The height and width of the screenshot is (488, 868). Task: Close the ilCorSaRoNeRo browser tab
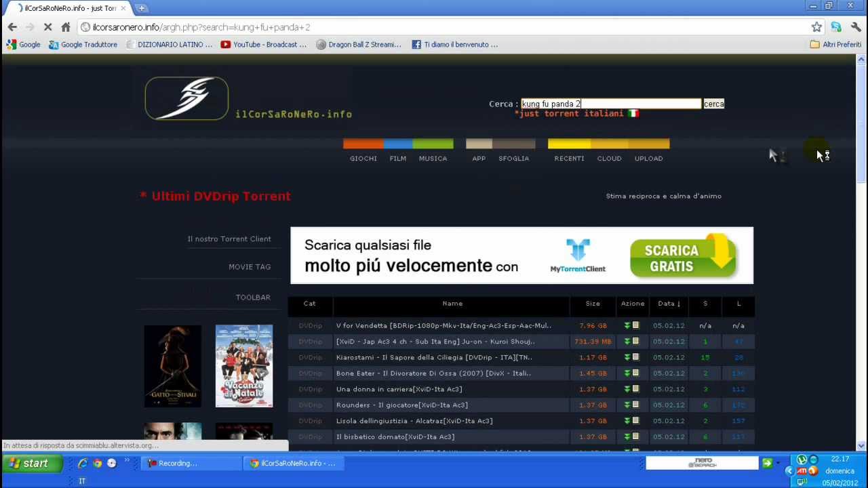tap(123, 8)
